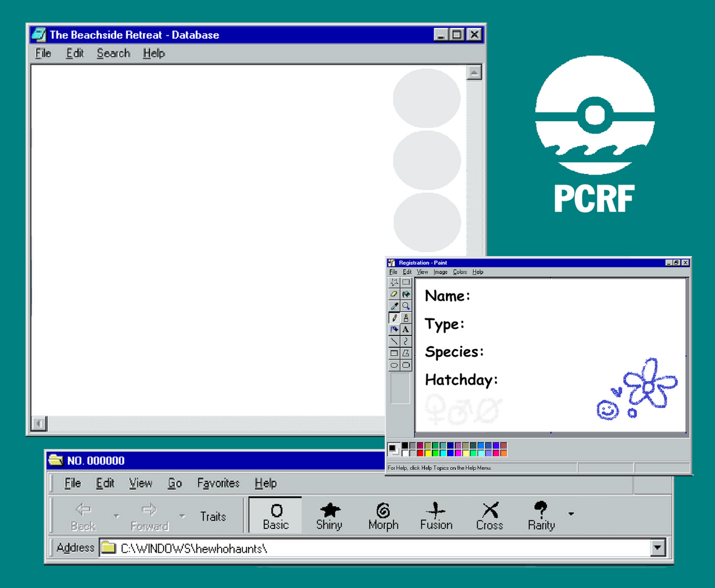Open the Rarity question-mark toolbar button
This screenshot has height=588, width=715.
pos(541,516)
